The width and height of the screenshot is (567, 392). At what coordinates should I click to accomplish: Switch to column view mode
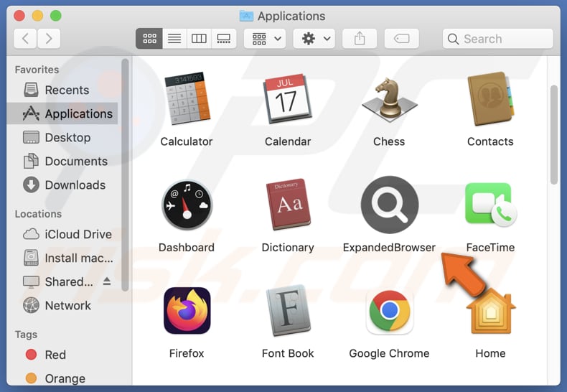coord(199,39)
